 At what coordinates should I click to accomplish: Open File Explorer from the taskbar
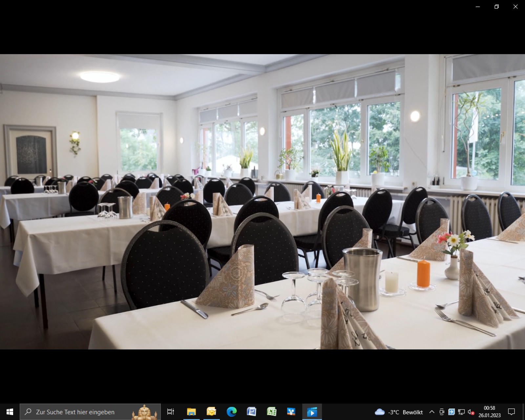(x=191, y=412)
